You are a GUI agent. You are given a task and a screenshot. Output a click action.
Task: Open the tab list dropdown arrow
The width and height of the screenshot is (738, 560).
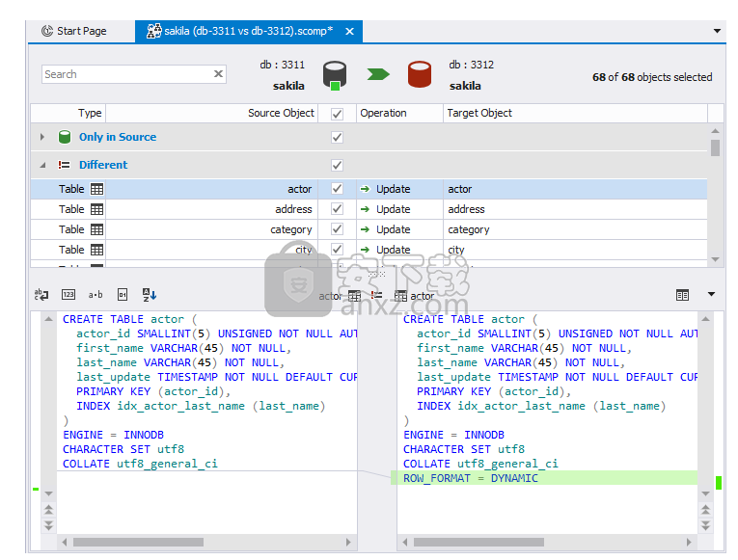[717, 31]
